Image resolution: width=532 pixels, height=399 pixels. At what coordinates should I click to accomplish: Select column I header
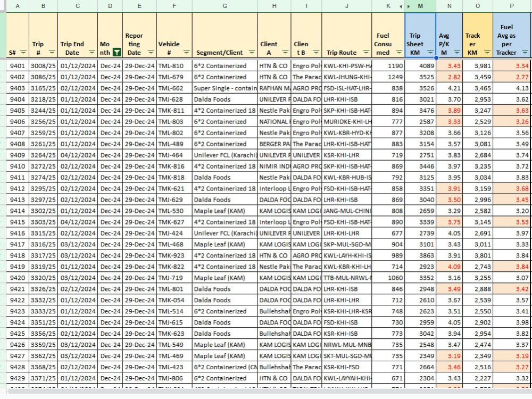coord(306,6)
